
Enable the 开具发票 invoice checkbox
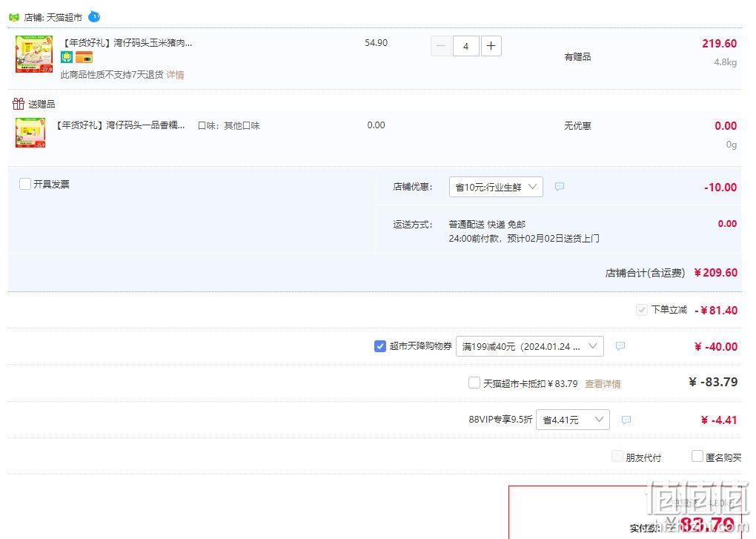[25, 184]
